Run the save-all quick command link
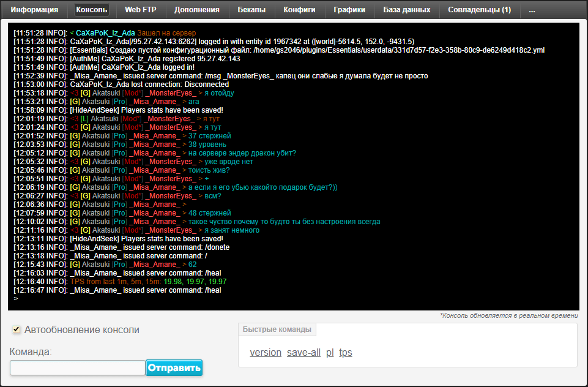The image size is (588, 387). click(303, 353)
